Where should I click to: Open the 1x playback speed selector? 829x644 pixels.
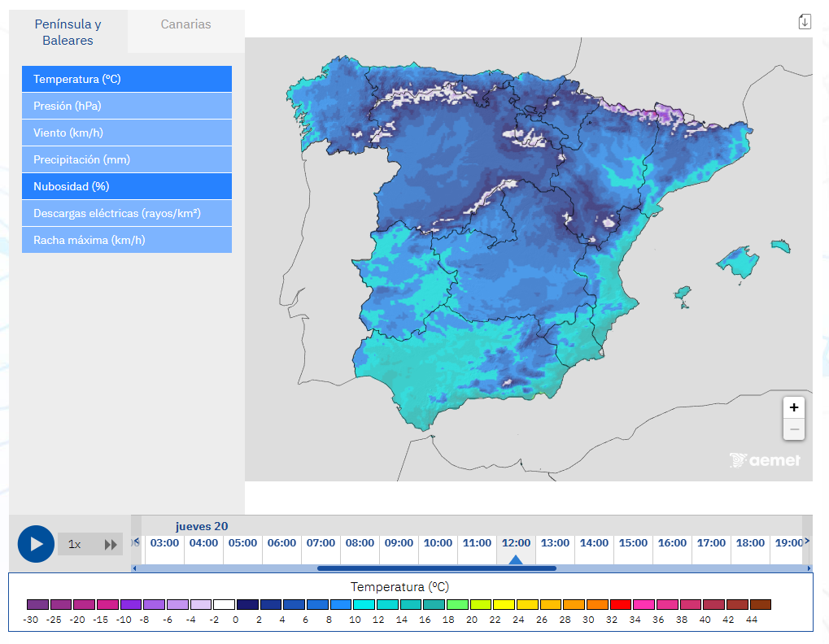[75, 545]
